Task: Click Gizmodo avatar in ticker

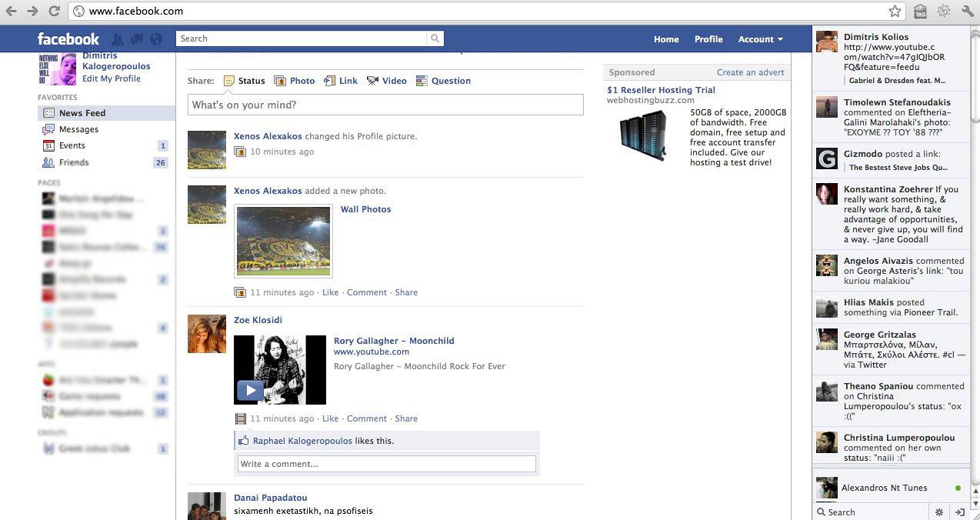Action: [x=827, y=158]
